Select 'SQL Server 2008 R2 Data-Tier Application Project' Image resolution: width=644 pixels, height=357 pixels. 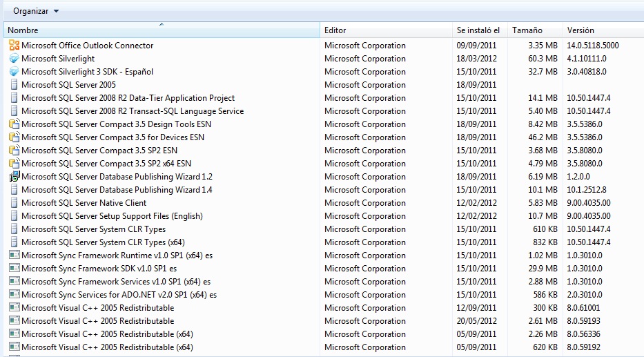128,98
